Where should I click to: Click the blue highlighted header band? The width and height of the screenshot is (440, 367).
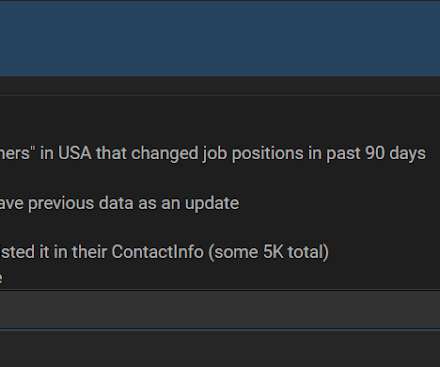(220, 39)
